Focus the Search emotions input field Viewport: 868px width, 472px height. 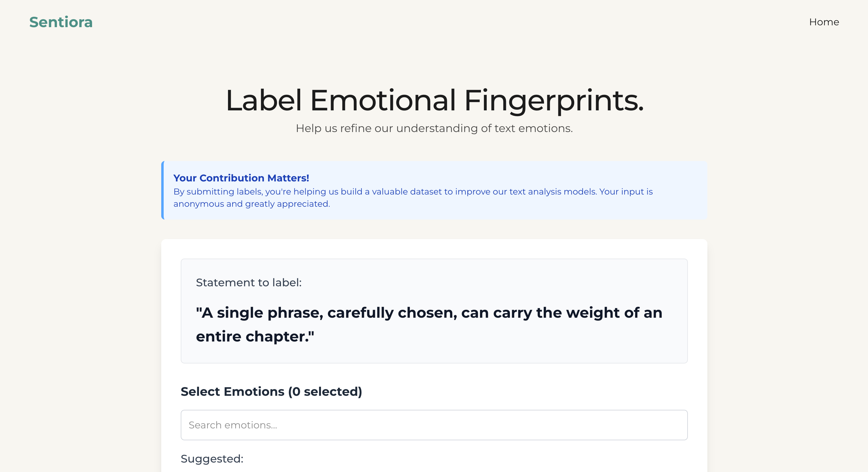tap(434, 425)
